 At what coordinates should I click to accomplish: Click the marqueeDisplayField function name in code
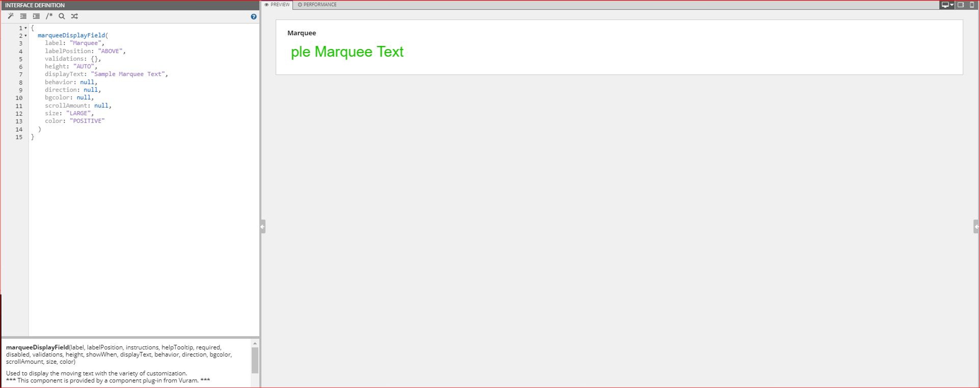71,35
